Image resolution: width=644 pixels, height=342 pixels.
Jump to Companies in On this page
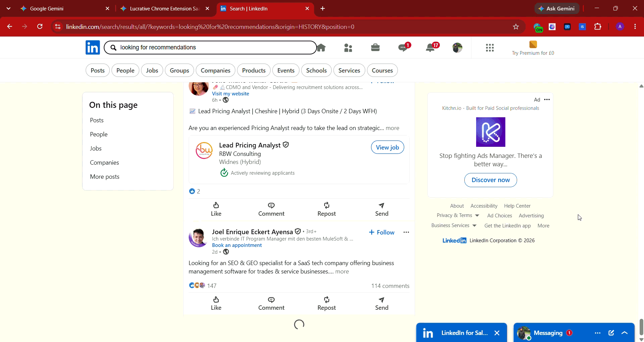tap(104, 163)
